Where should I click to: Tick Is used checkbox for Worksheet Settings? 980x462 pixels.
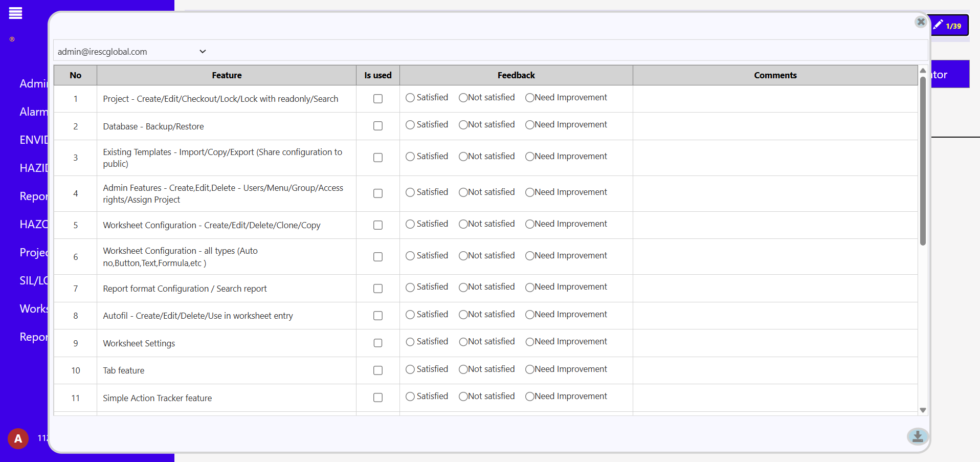[378, 343]
